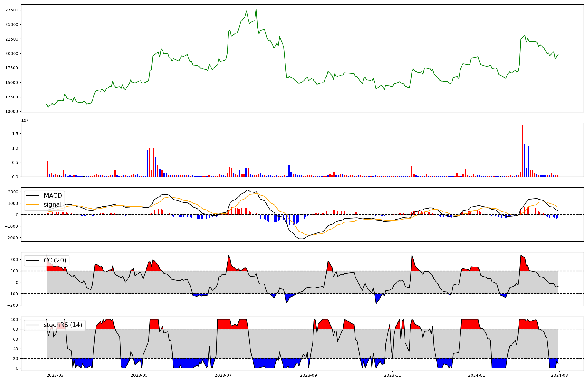588x382 pixels.
Task: Select the 2024-01 x-axis date label
Action: point(477,375)
